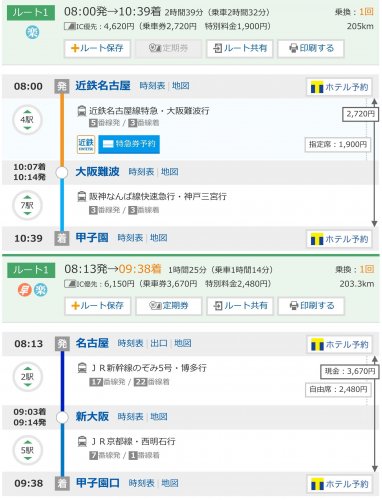Open 定期券 for the Shinkansen route

pyautogui.click(x=169, y=306)
